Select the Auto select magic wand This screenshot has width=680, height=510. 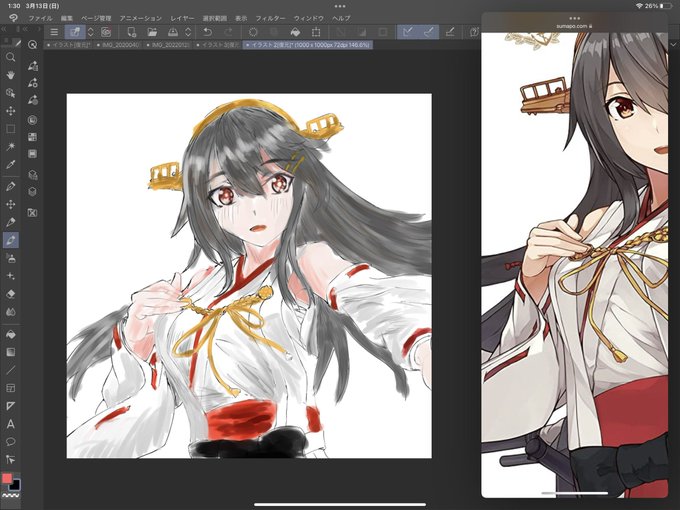(x=10, y=147)
